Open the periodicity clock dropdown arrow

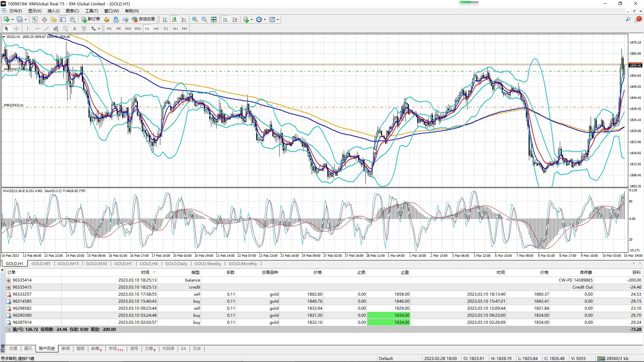coord(265,19)
